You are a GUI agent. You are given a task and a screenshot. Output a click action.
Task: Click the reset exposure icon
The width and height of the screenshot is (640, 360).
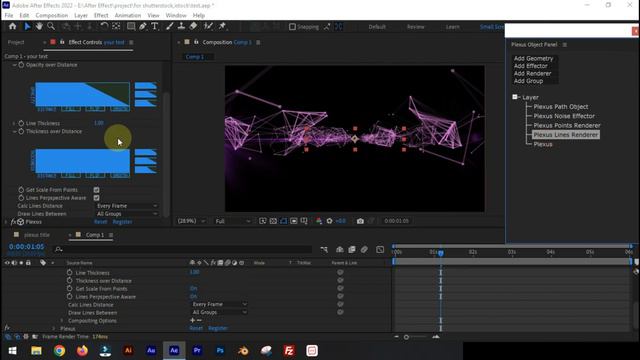tap(329, 221)
